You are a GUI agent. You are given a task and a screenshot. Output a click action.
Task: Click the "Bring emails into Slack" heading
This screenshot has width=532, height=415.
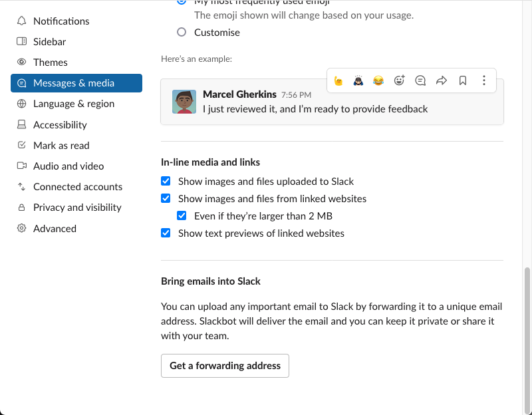tap(211, 281)
